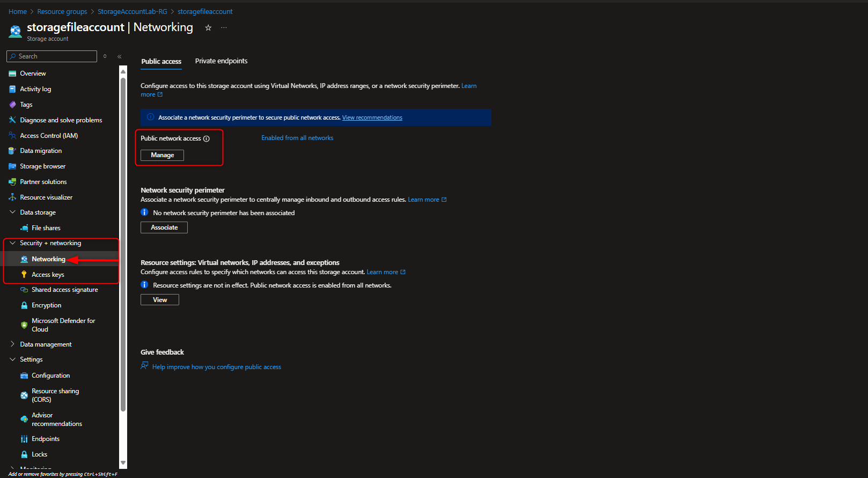Collapse the Settings section
Viewport: 868px width, 478px height.
(x=12, y=359)
